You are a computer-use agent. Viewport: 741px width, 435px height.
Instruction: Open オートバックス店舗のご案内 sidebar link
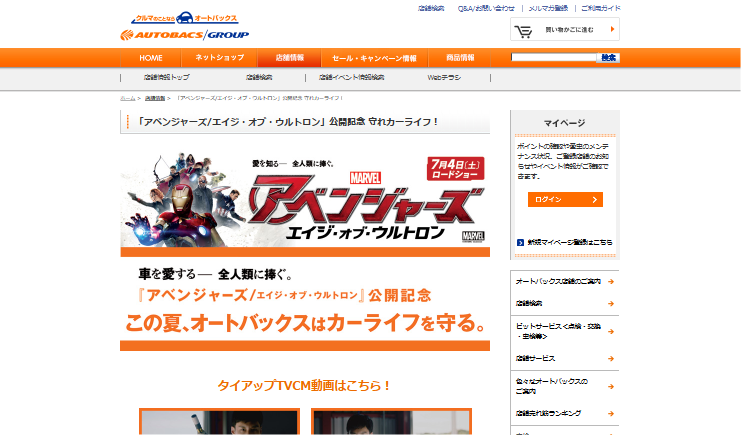(558, 281)
